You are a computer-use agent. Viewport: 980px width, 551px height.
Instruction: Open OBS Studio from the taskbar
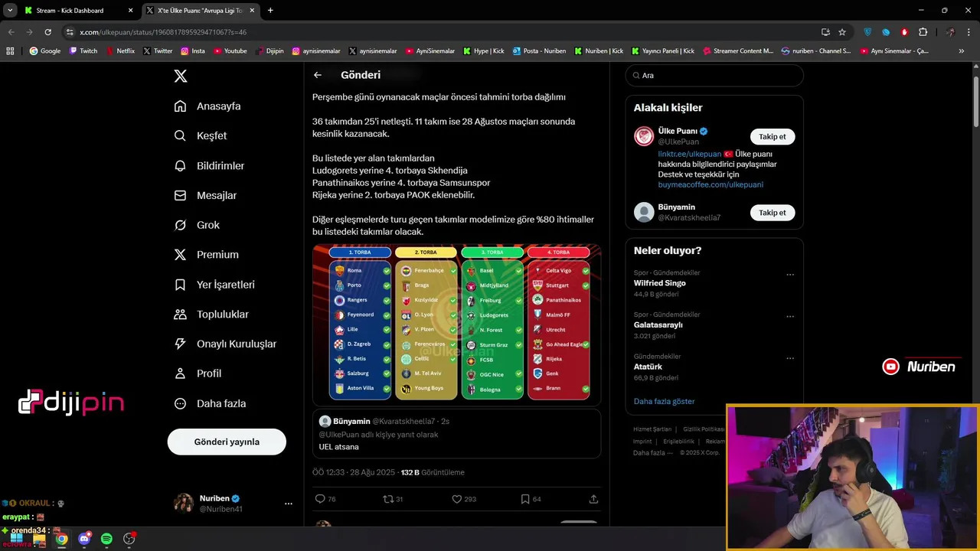pos(129,539)
